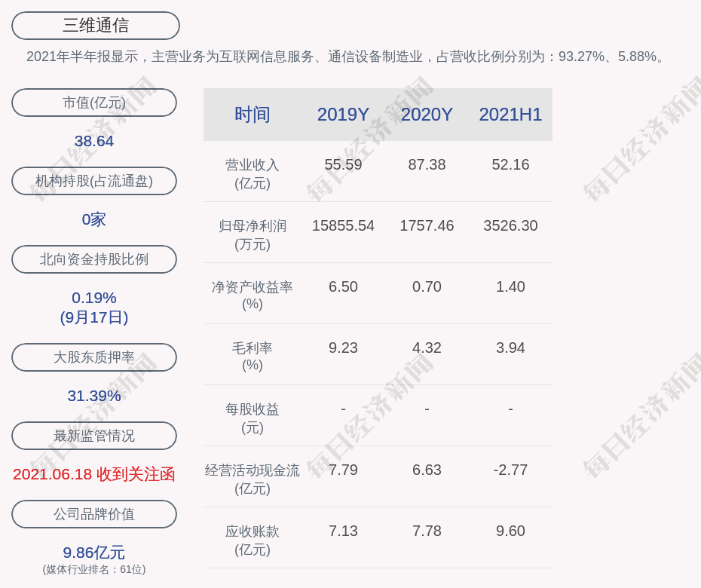Select receivables value 9.60
The image size is (701, 588).
(510, 531)
